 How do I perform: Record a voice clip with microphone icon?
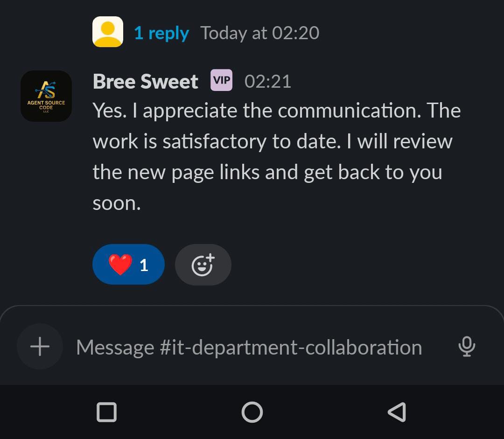tap(467, 347)
